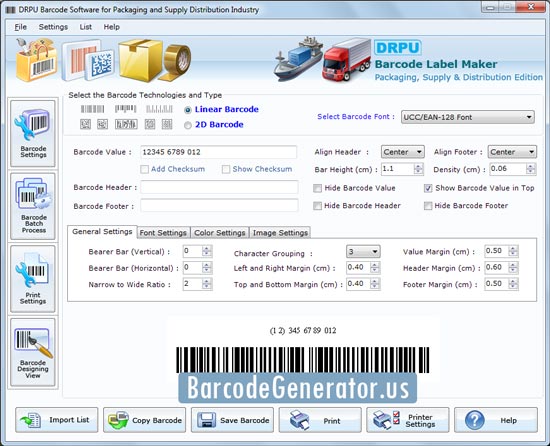Open Print Settings sidebar icon

coord(33,278)
